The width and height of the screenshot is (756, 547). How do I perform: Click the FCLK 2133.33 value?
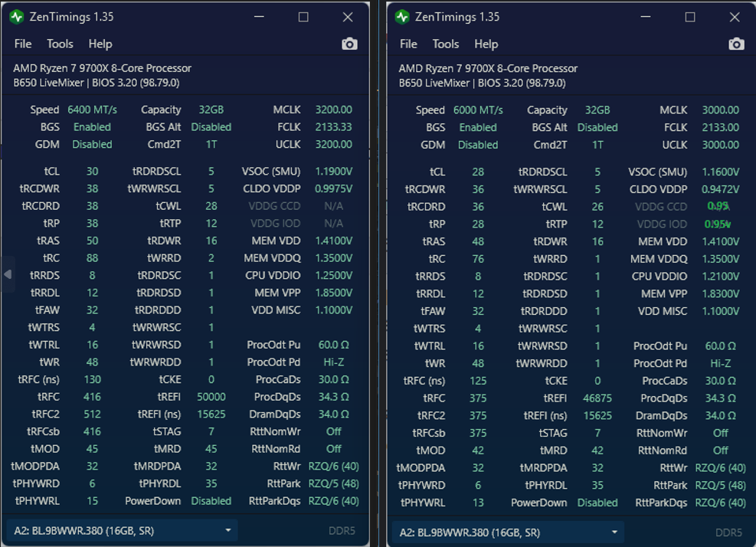coord(334,127)
